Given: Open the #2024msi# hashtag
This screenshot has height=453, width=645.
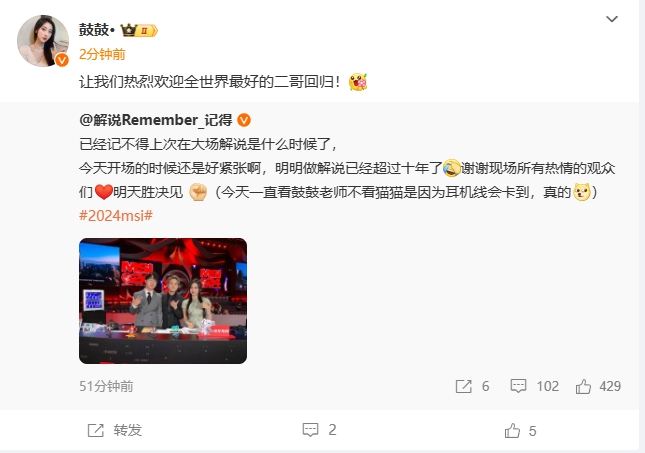Looking at the screenshot, I should click(x=116, y=216).
